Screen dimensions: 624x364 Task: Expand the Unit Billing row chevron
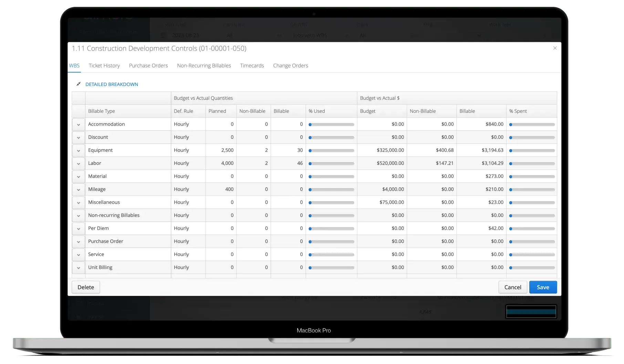coord(79,268)
